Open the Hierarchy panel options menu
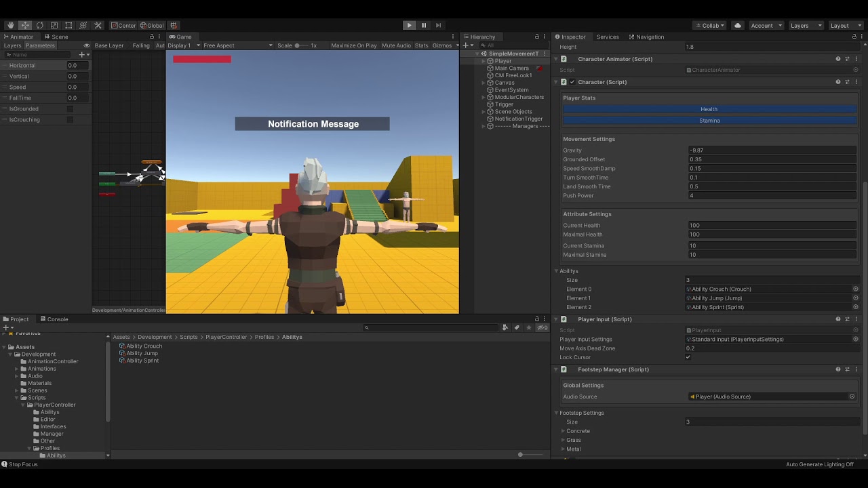The image size is (868, 488). click(x=545, y=37)
